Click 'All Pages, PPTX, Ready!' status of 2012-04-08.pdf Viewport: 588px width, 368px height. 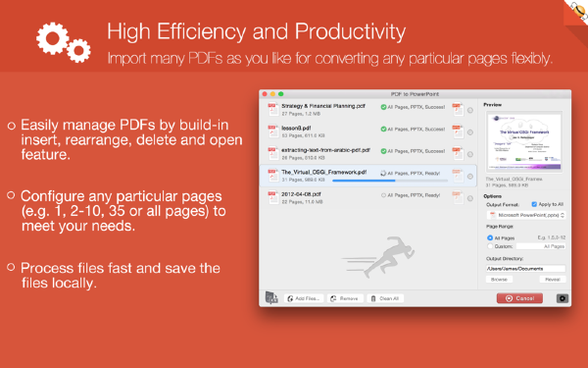414,195
